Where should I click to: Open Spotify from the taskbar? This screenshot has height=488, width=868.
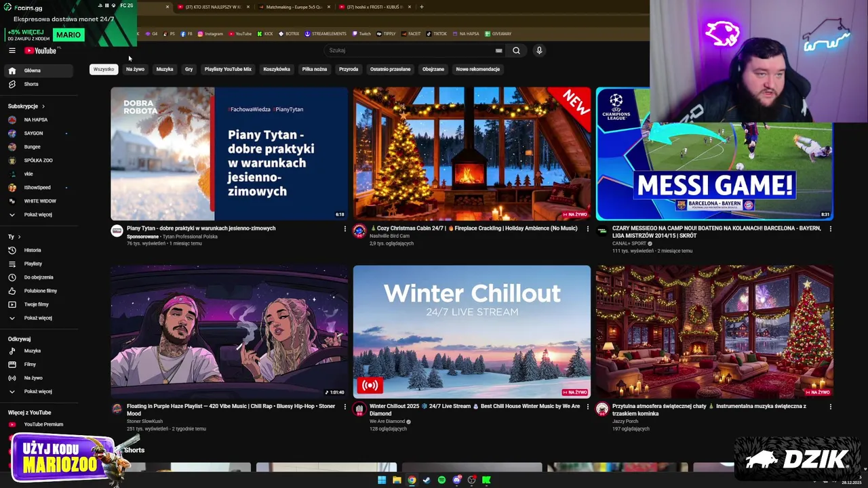(x=441, y=480)
